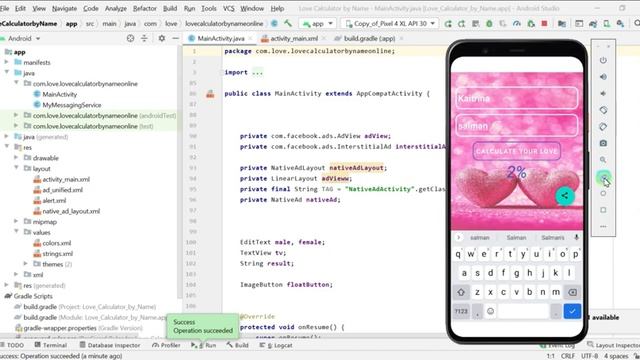
Task: Expand the xml folder
Action: click(16, 274)
